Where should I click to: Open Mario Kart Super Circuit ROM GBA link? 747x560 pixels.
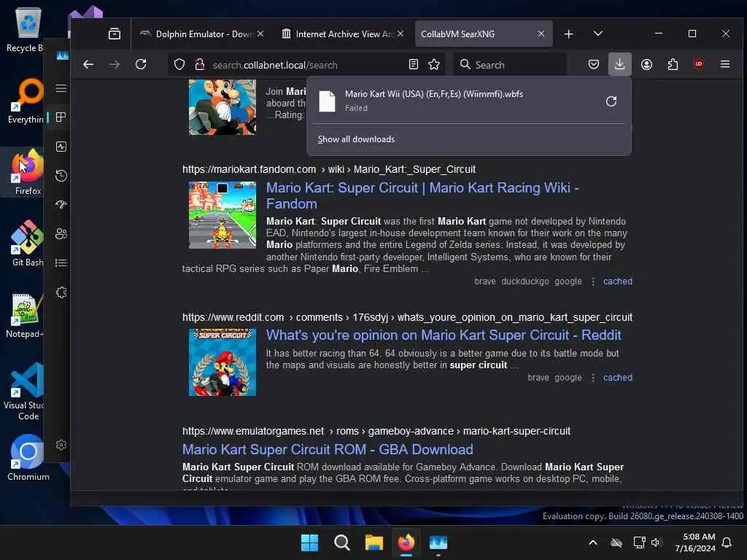pyautogui.click(x=328, y=449)
